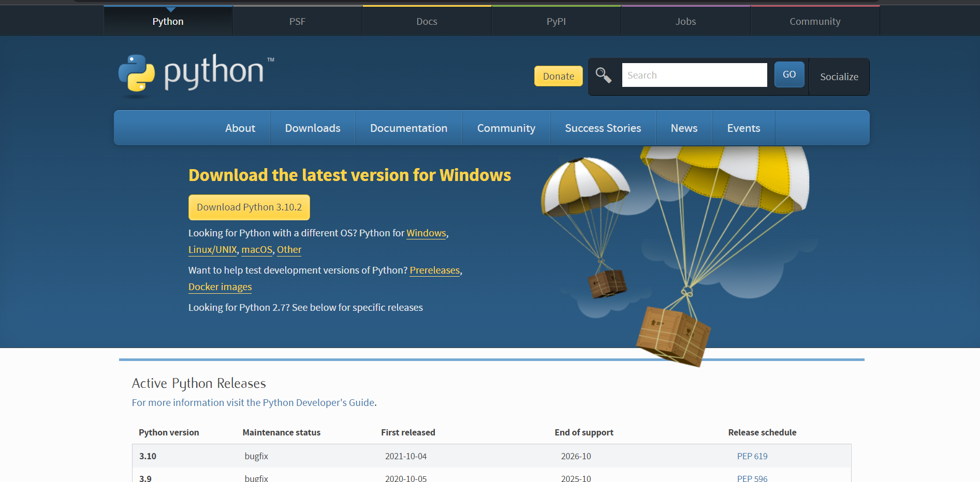Open the Prereleases link

[x=434, y=270]
